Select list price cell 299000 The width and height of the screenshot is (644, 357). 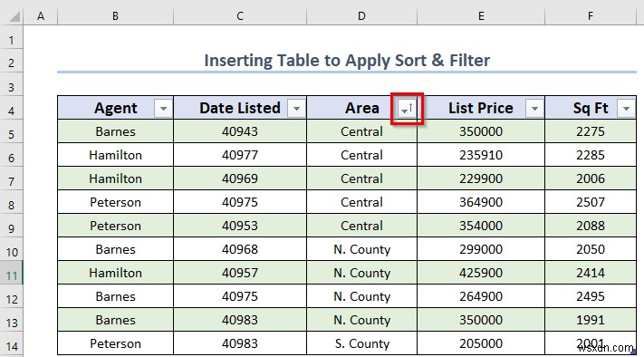point(481,249)
